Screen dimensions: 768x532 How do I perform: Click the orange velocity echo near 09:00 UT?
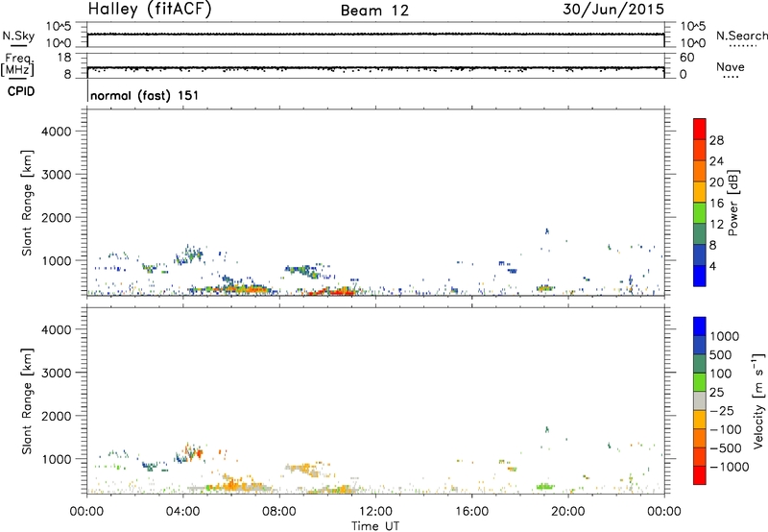click(x=303, y=469)
